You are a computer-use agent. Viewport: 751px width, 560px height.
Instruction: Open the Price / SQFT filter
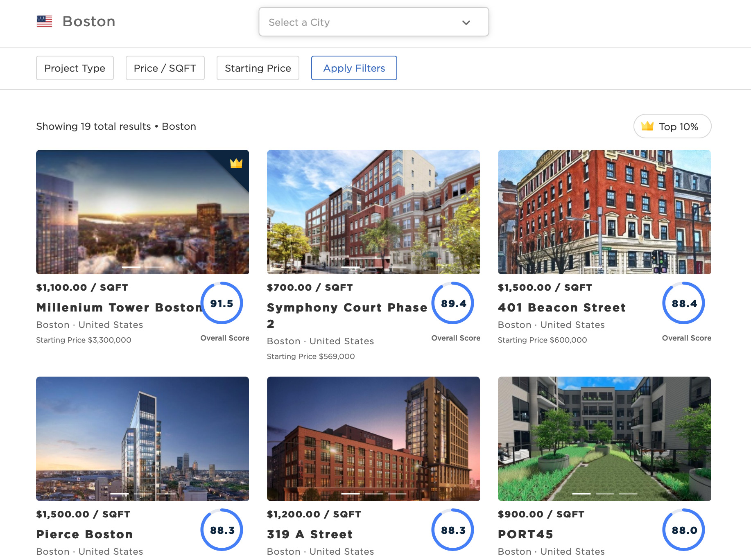[165, 68]
